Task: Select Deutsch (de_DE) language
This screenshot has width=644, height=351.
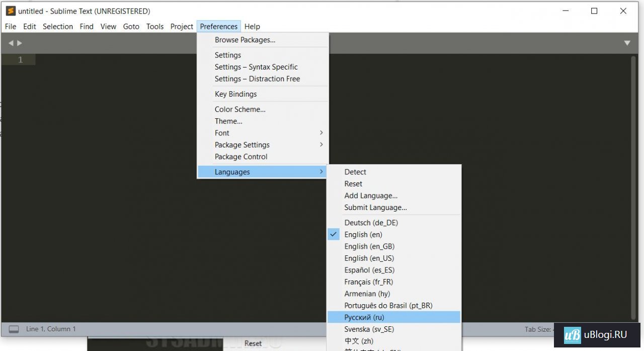Action: click(371, 223)
